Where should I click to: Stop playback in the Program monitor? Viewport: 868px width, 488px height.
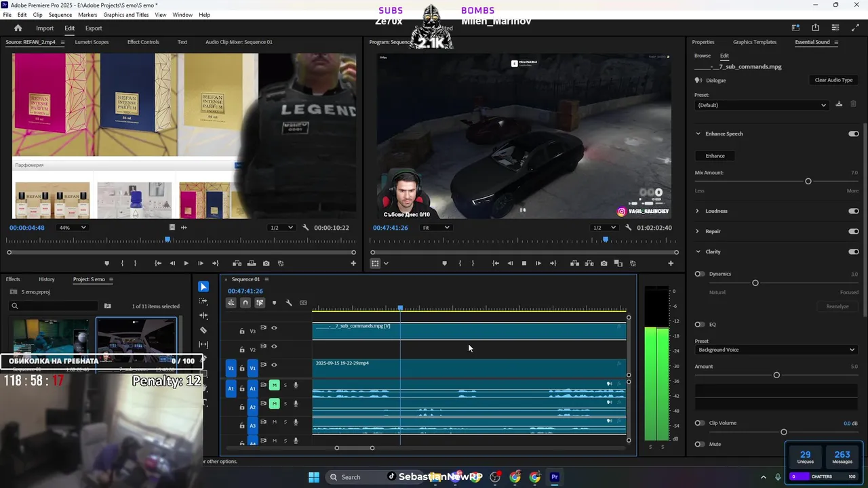(524, 263)
